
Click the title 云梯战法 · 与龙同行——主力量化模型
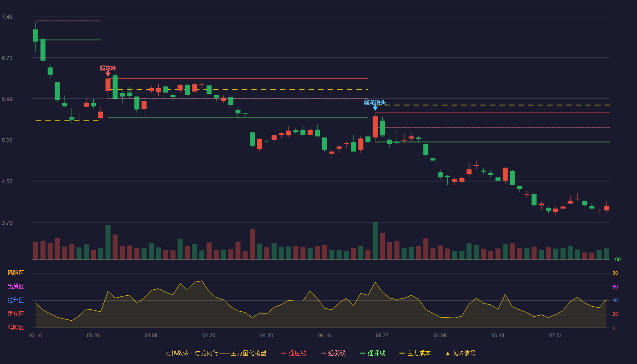[x=216, y=353]
